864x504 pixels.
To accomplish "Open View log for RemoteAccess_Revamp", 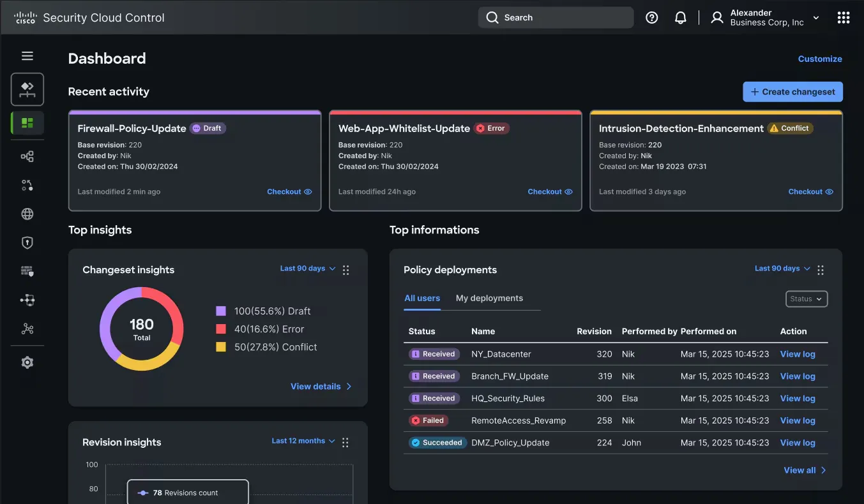I will click(x=797, y=420).
